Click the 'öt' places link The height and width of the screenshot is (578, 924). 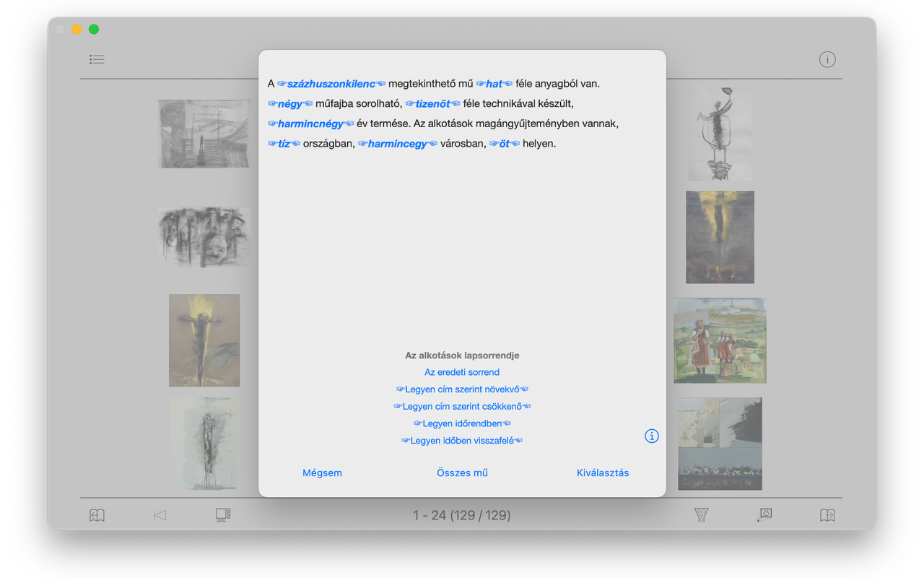(505, 144)
